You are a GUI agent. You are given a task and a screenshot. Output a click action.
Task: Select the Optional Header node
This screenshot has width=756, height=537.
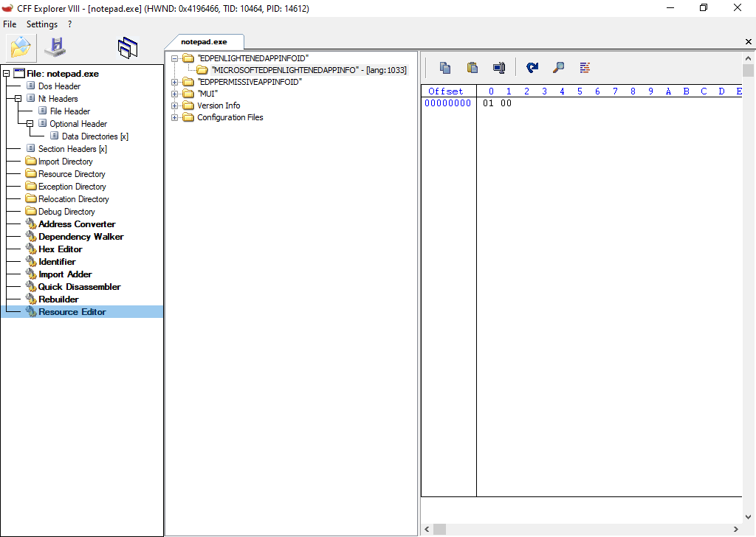pyautogui.click(x=78, y=124)
